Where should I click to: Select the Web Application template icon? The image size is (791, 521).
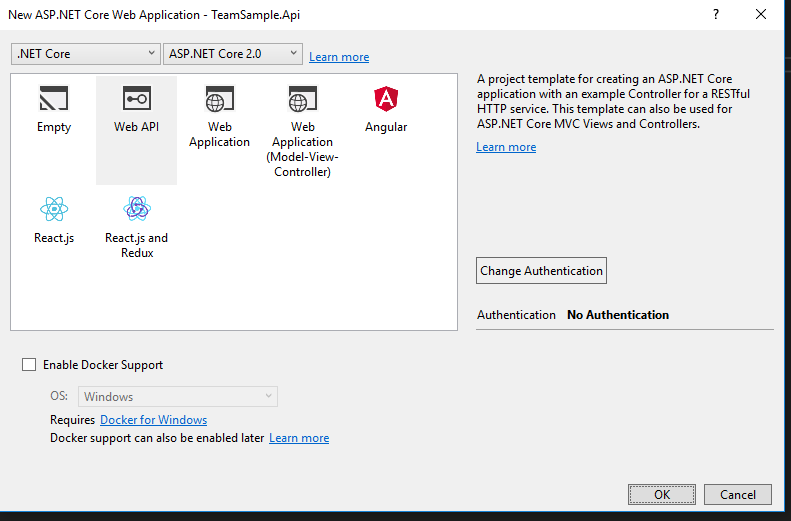219,99
